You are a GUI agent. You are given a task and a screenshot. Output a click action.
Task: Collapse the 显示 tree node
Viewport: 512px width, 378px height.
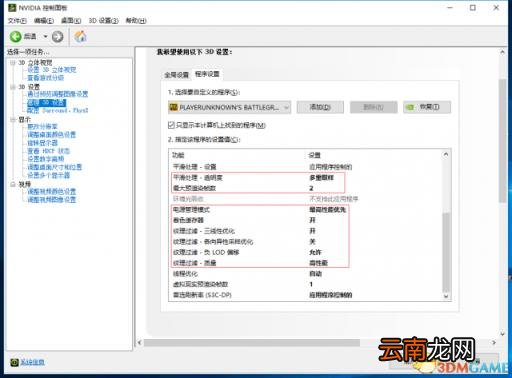13,119
